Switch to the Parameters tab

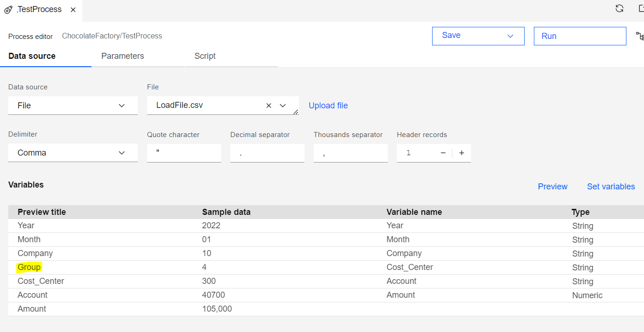(x=122, y=56)
